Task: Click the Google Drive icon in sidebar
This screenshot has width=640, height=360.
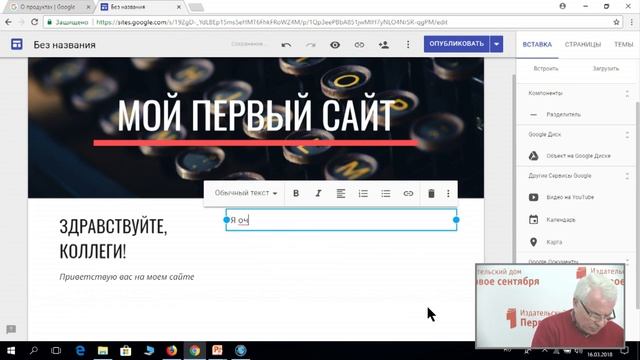Action: coord(533,156)
